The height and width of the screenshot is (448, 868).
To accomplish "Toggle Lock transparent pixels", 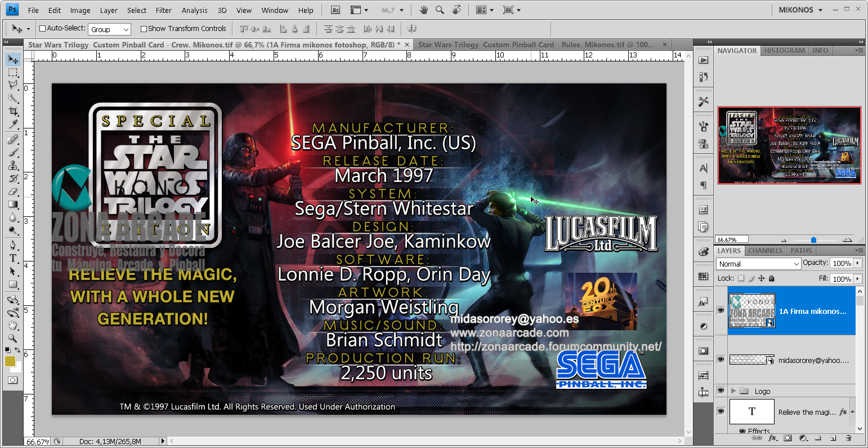I will [x=741, y=278].
